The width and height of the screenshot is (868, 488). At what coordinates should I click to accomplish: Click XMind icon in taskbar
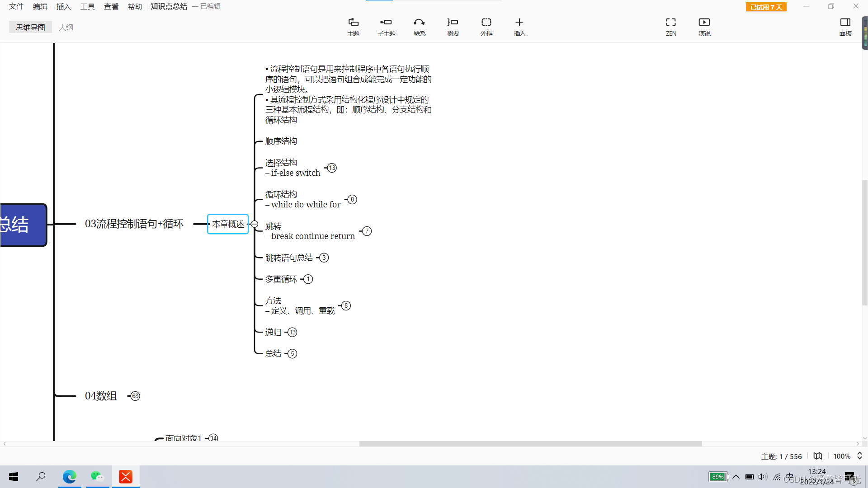click(126, 477)
